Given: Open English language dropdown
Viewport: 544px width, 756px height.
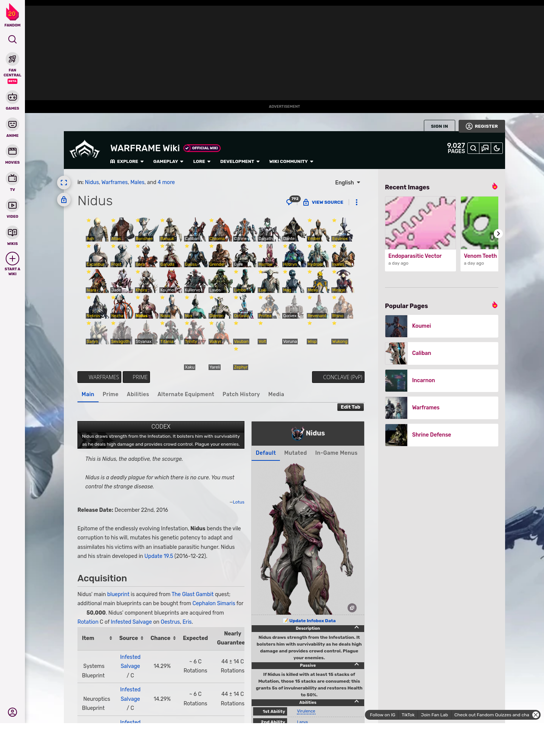Looking at the screenshot, I should (x=348, y=183).
